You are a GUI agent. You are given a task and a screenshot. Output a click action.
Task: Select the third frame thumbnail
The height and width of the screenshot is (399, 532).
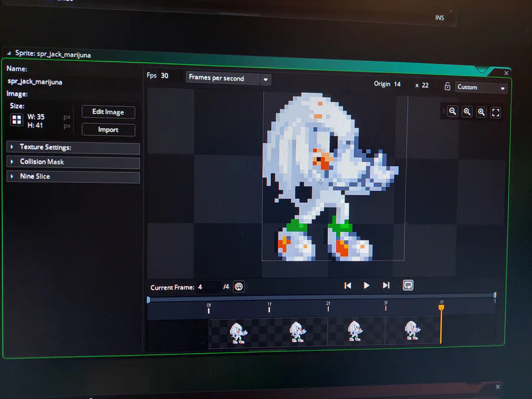click(x=356, y=331)
